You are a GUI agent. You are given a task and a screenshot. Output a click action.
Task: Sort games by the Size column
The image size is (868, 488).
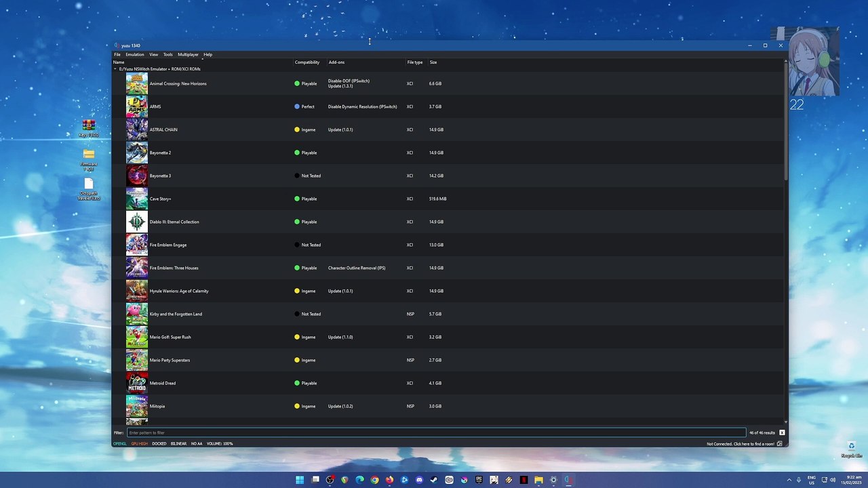[433, 62]
